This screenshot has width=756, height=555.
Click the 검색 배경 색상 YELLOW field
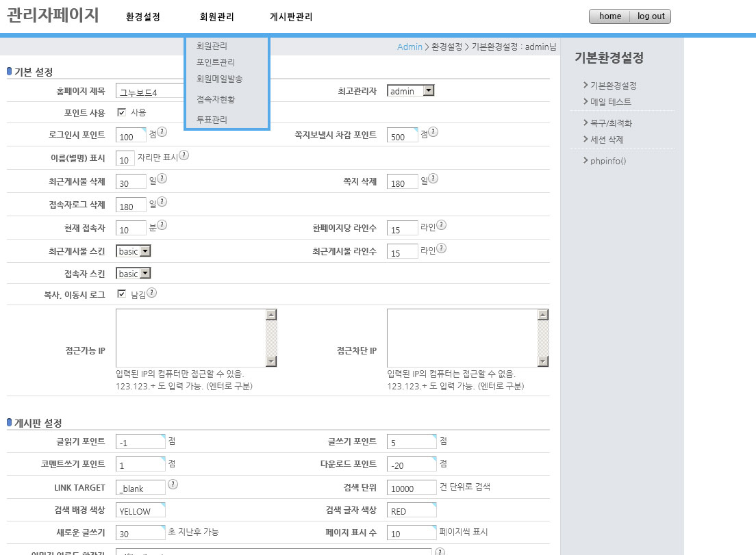click(x=141, y=511)
